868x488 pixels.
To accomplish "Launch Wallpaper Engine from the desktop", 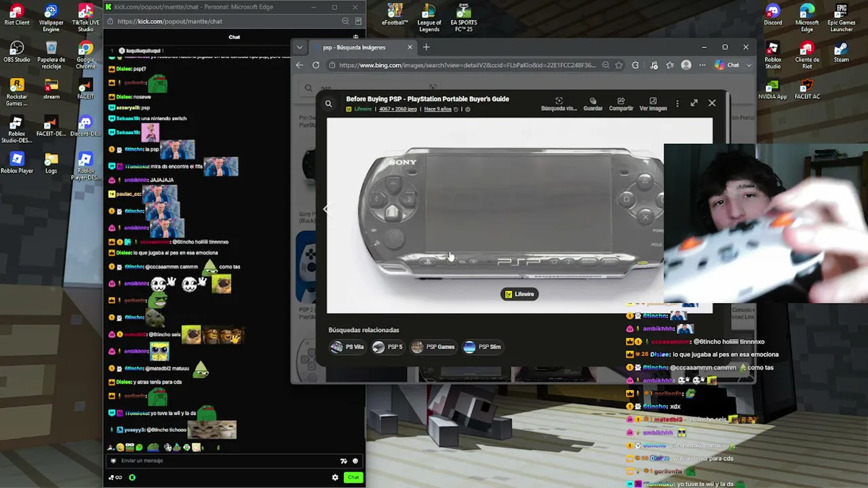I will point(51,18).
